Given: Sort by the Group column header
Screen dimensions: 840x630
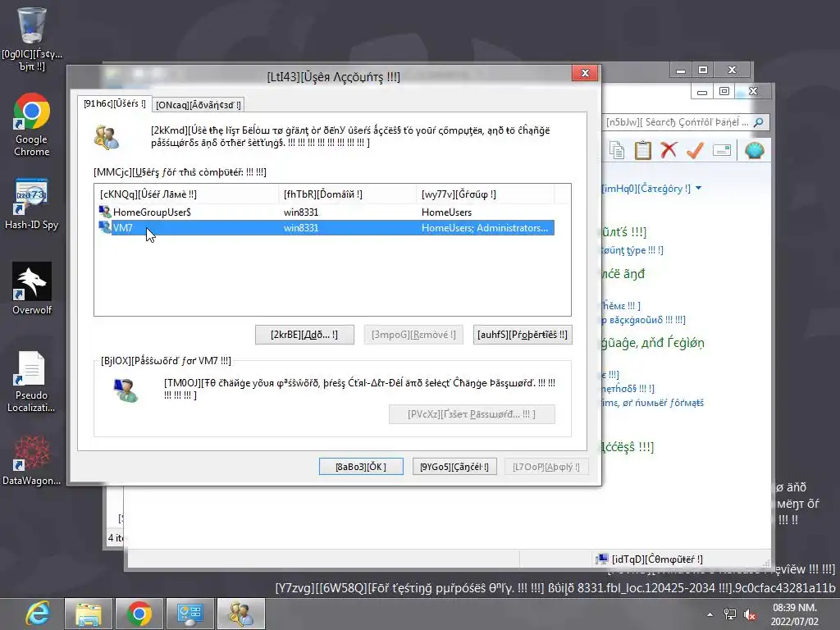Looking at the screenshot, I should [485, 194].
